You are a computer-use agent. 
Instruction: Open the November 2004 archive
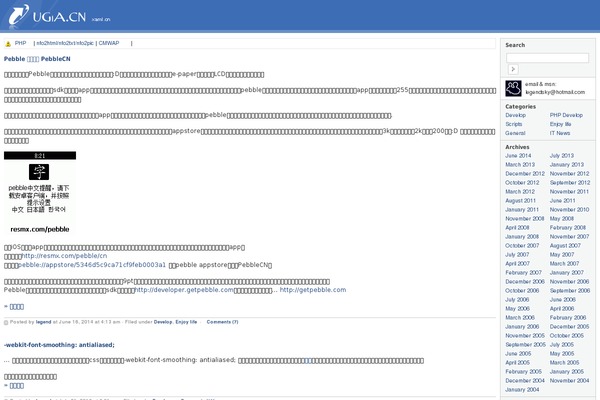[x=569, y=381]
